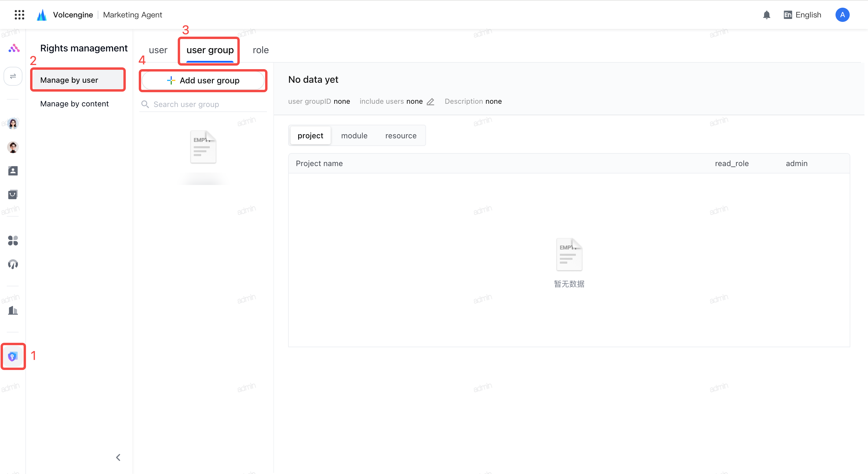Open the contact card sidebar icon
868x474 pixels.
[13, 171]
